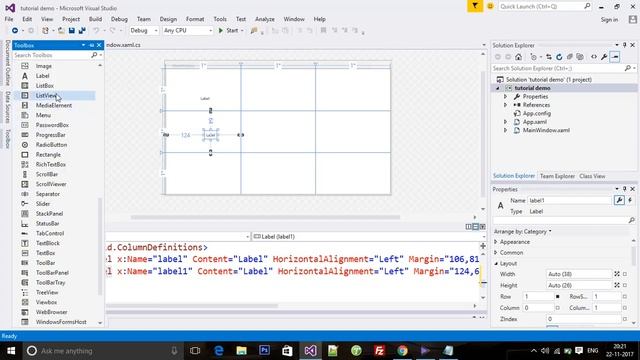Click the Undo toolbar icon
Image resolution: width=640 pixels, height=360 pixels.
click(96, 31)
